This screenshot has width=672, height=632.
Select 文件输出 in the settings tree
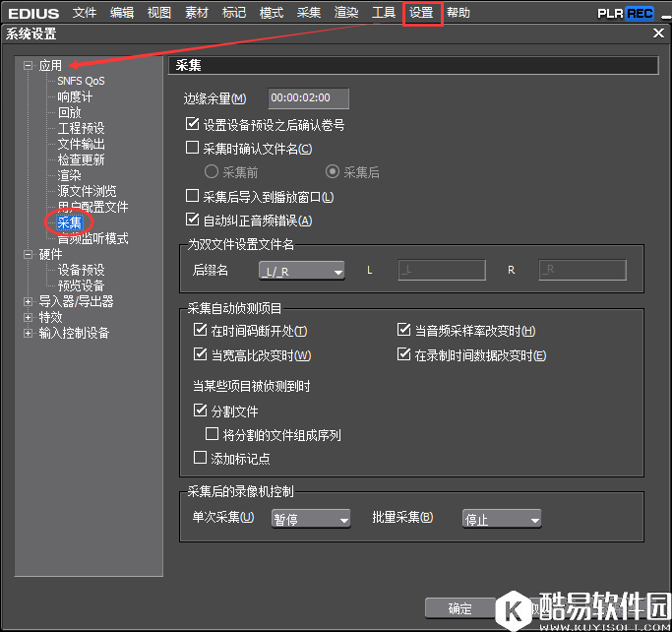click(81, 144)
